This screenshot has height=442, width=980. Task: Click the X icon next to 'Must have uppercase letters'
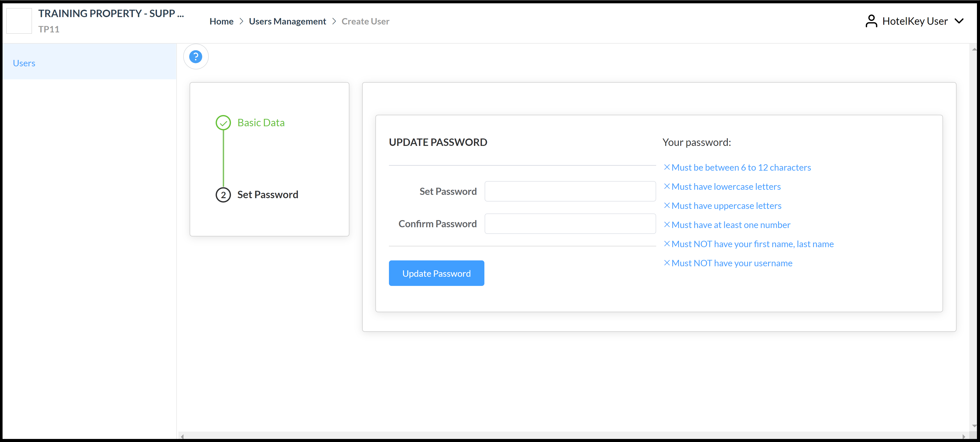667,205
